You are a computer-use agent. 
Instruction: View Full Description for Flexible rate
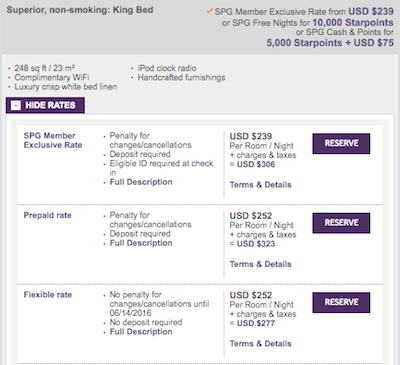(x=141, y=332)
